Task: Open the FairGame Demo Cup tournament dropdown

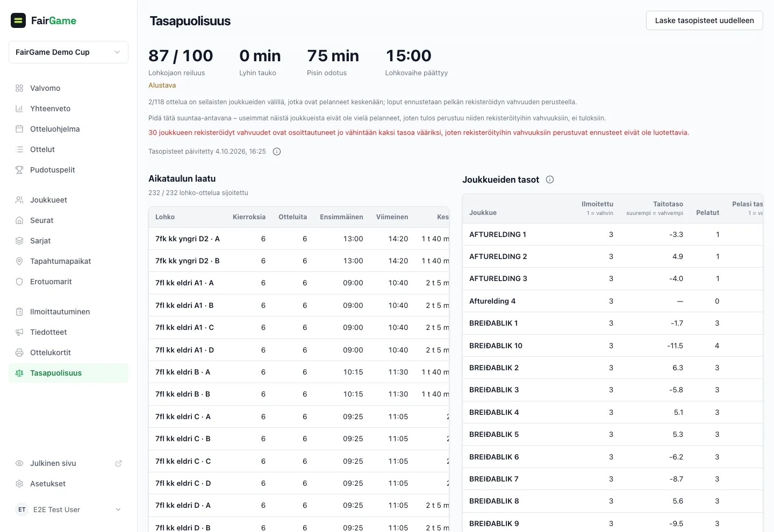Action: coord(68,52)
